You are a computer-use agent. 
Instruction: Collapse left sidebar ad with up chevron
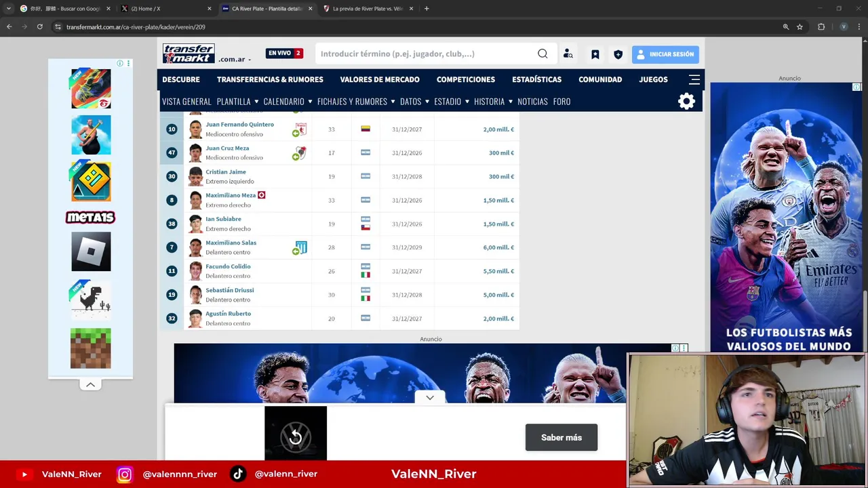point(90,384)
